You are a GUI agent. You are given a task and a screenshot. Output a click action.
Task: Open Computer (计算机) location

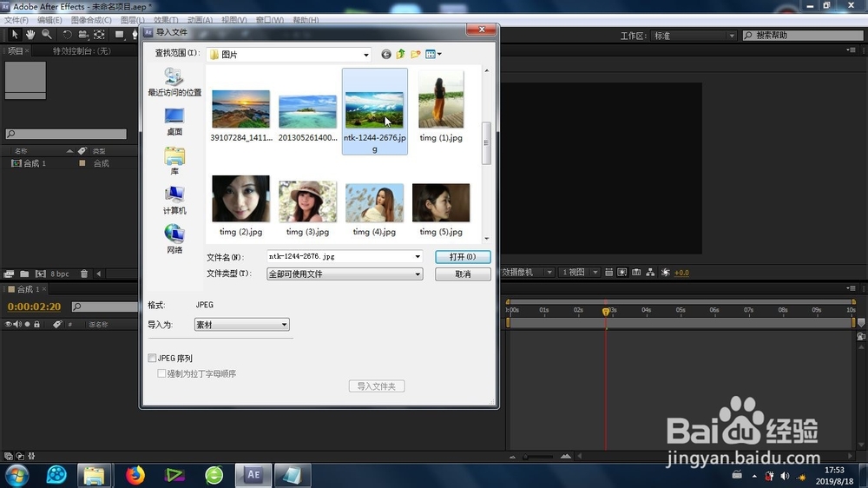point(174,201)
